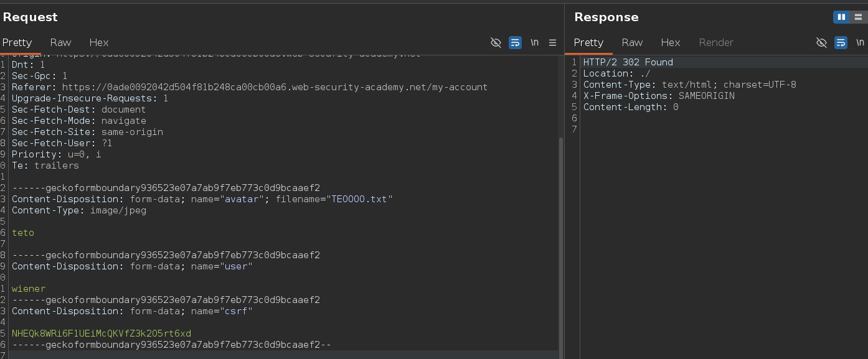The height and width of the screenshot is (359, 868).
Task: Click the "Content-Length: 0" response header
Action: pos(631,107)
